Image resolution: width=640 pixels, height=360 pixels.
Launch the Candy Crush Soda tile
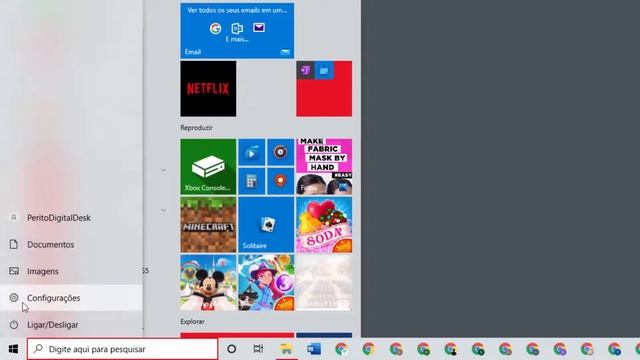click(x=324, y=225)
